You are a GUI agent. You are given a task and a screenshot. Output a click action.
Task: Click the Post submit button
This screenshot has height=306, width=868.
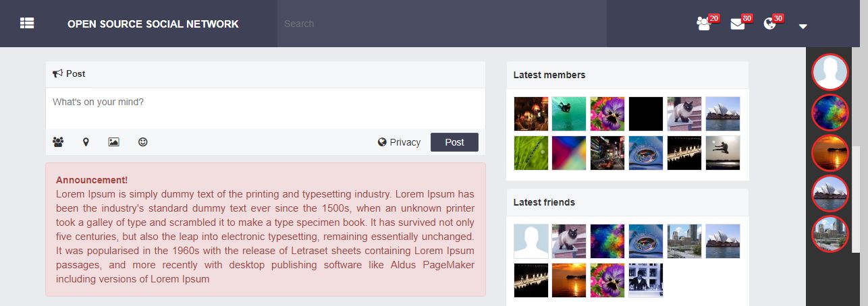[x=454, y=142]
